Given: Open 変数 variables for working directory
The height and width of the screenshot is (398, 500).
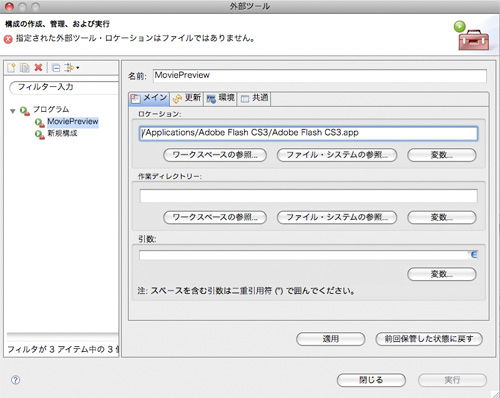Looking at the screenshot, I should click(442, 217).
